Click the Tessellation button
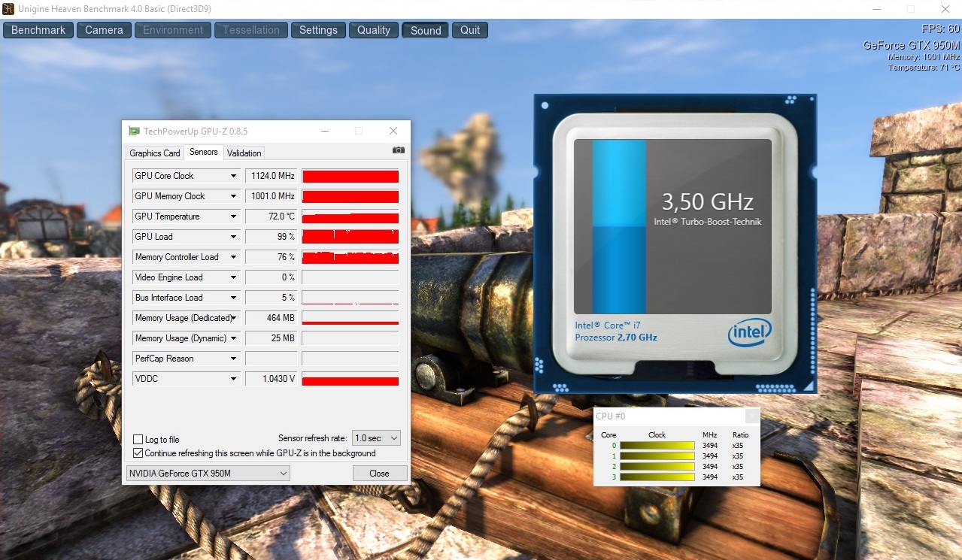The image size is (962, 560). 251,30
